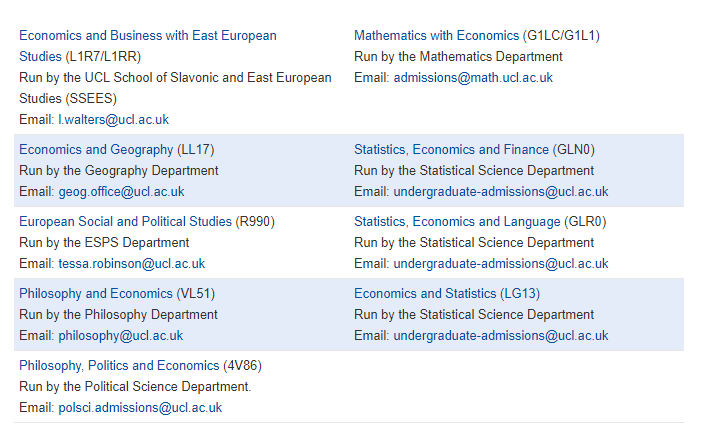The width and height of the screenshot is (701, 436).
Task: Click the l.walters@ucl.ac.uk email link
Action: click(x=114, y=120)
